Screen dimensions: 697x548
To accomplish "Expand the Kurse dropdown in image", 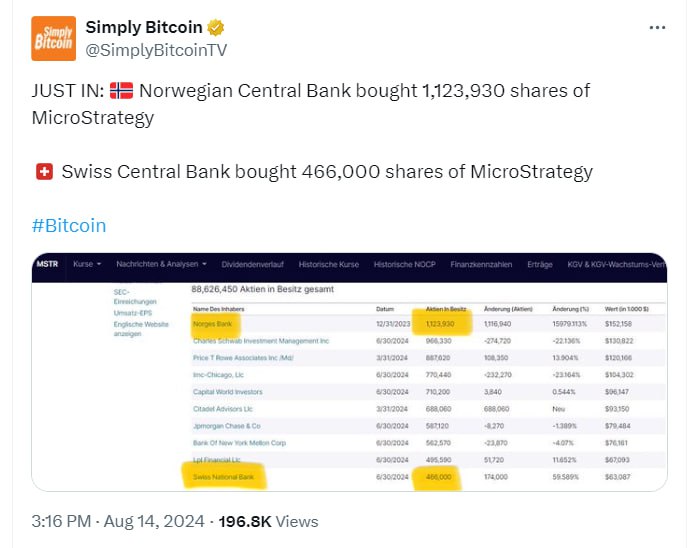I will click(87, 264).
